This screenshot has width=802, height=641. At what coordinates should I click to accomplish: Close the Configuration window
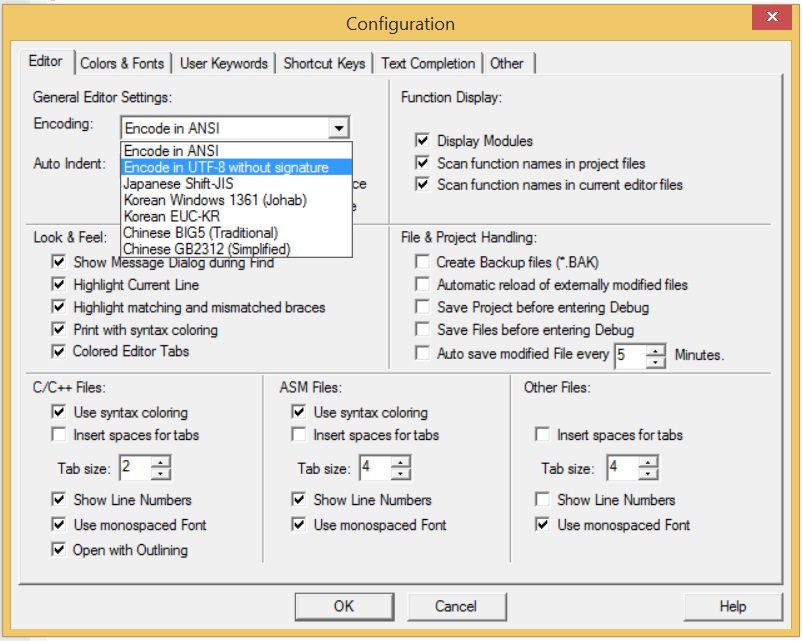pos(772,17)
